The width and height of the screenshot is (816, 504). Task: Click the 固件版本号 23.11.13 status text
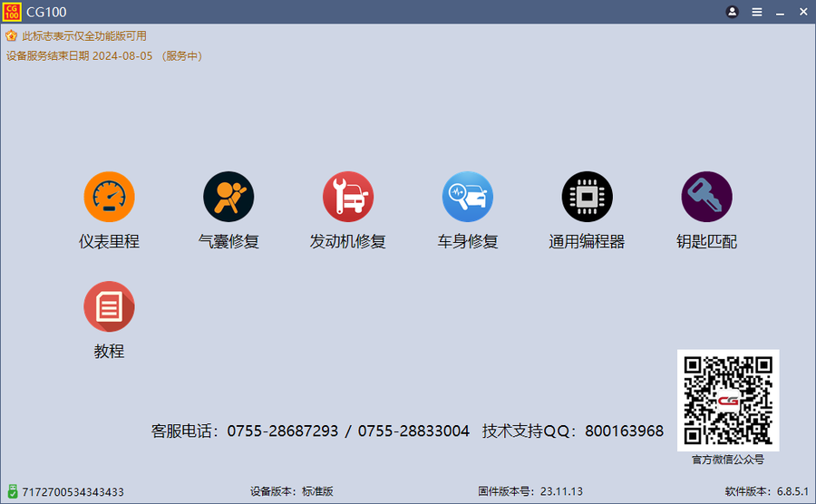pos(530,491)
